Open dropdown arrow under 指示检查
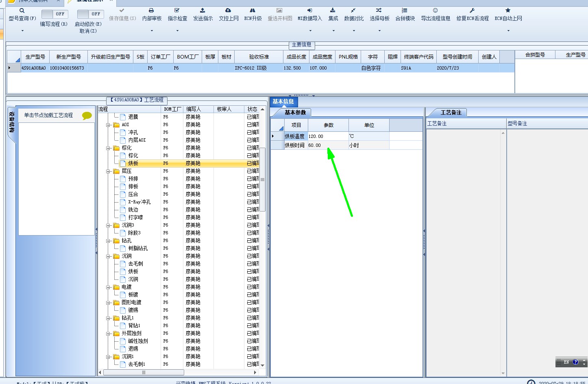This screenshot has height=384, width=588. pyautogui.click(x=177, y=31)
